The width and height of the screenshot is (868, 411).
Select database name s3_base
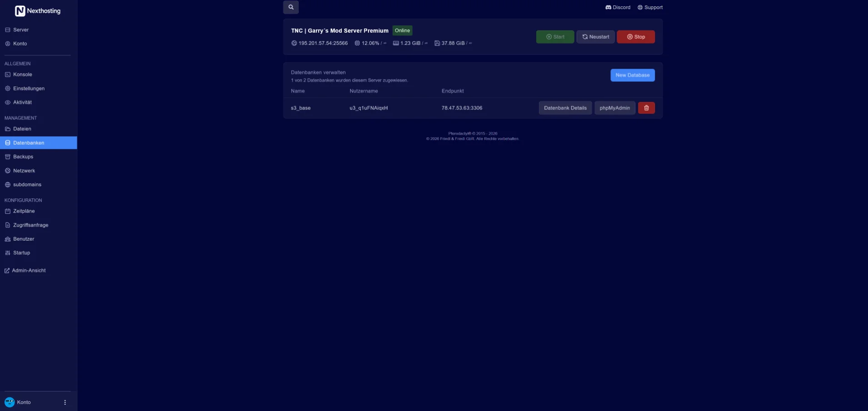[x=301, y=108]
